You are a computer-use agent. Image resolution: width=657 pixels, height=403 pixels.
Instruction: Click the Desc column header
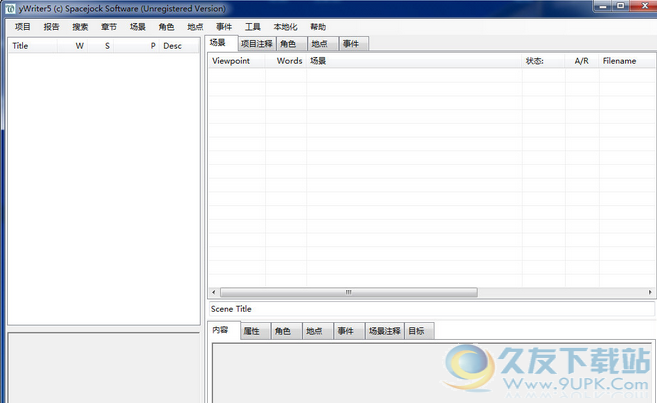[x=179, y=46]
